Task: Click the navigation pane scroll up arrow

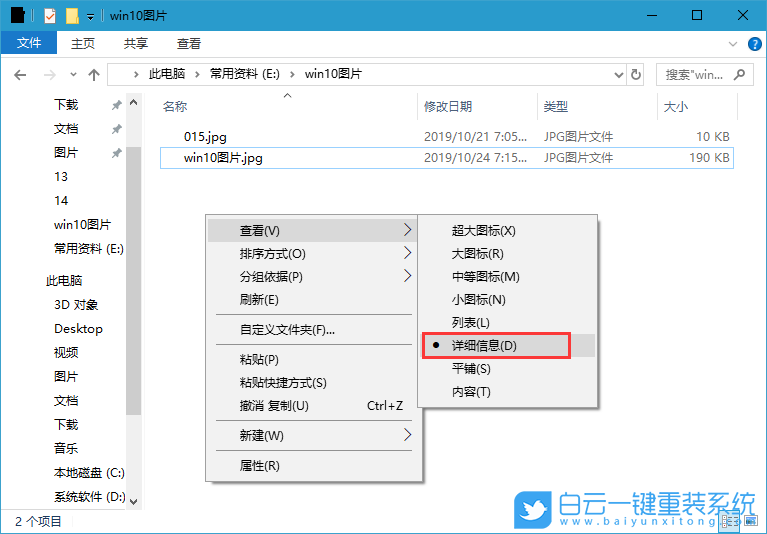Action: [134, 103]
